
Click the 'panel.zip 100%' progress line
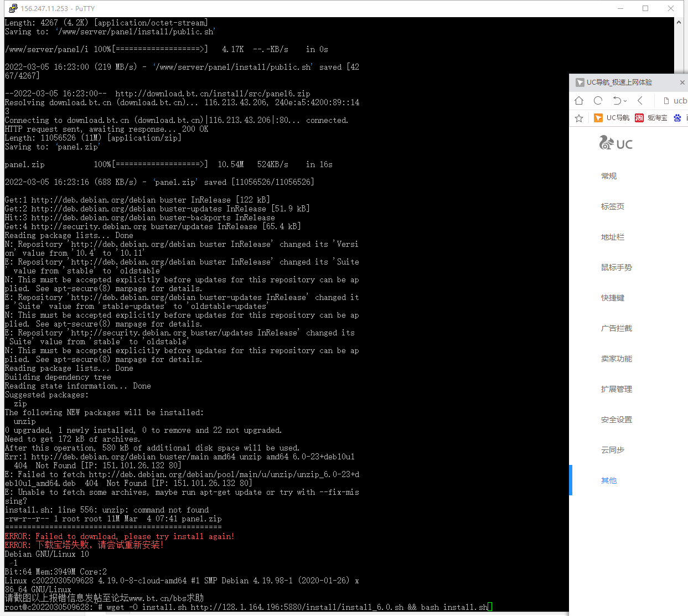point(169,164)
